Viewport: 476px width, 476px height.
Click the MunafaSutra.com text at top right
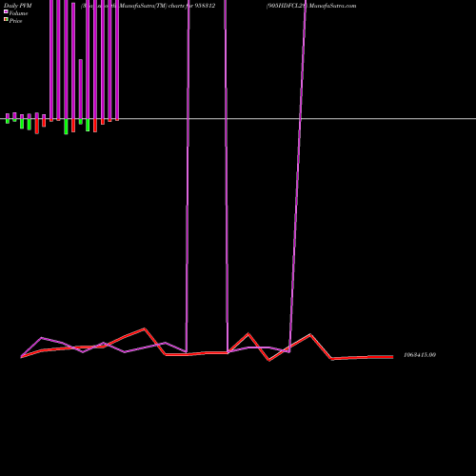pos(332,6)
